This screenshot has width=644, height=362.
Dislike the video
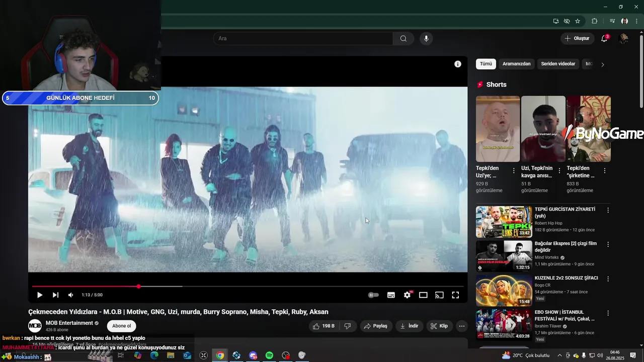click(x=347, y=326)
